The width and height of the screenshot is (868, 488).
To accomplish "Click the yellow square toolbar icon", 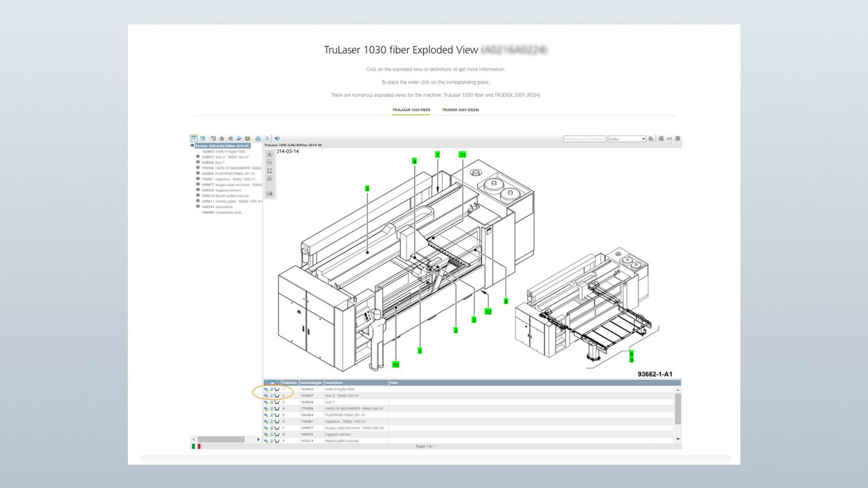I will 247,139.
